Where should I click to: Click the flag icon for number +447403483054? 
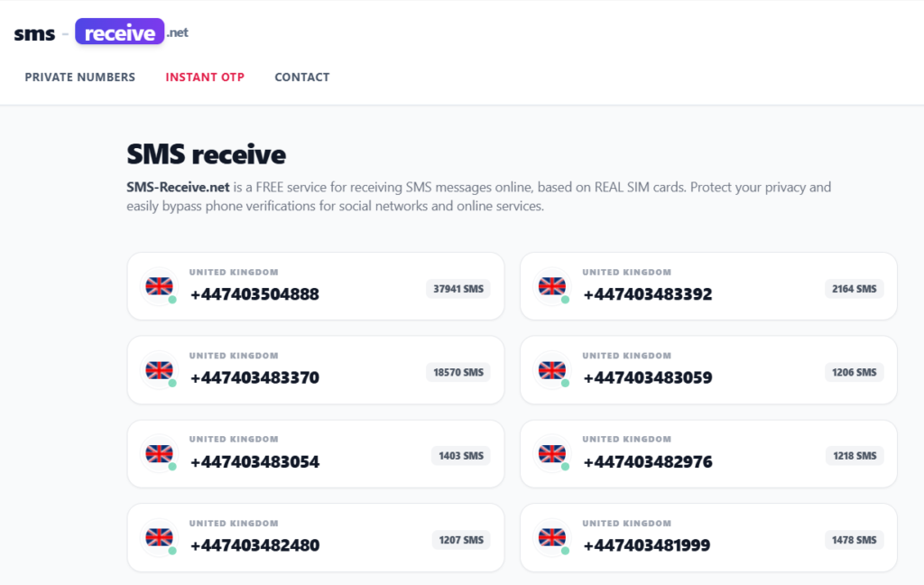tap(159, 452)
